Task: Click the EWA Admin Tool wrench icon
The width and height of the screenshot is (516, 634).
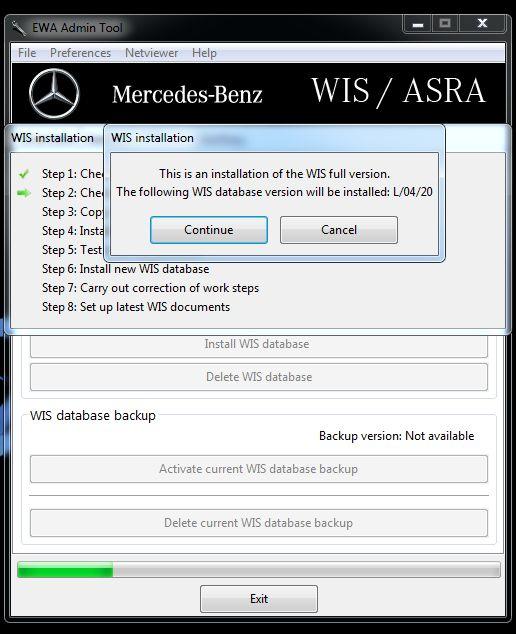Action: [19, 28]
